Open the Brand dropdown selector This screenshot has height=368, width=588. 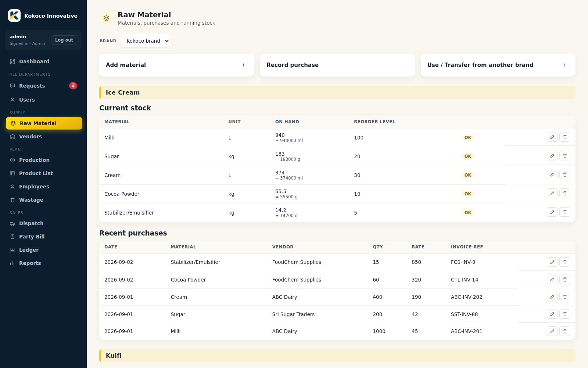click(x=146, y=41)
